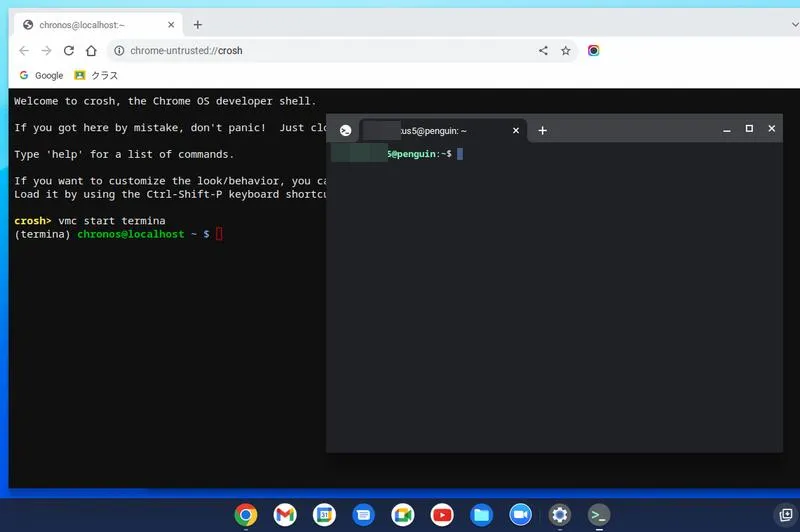Viewport: 800px width, 532px height.
Task: Click "Type 'help' for a list" line
Action: click(x=124, y=154)
